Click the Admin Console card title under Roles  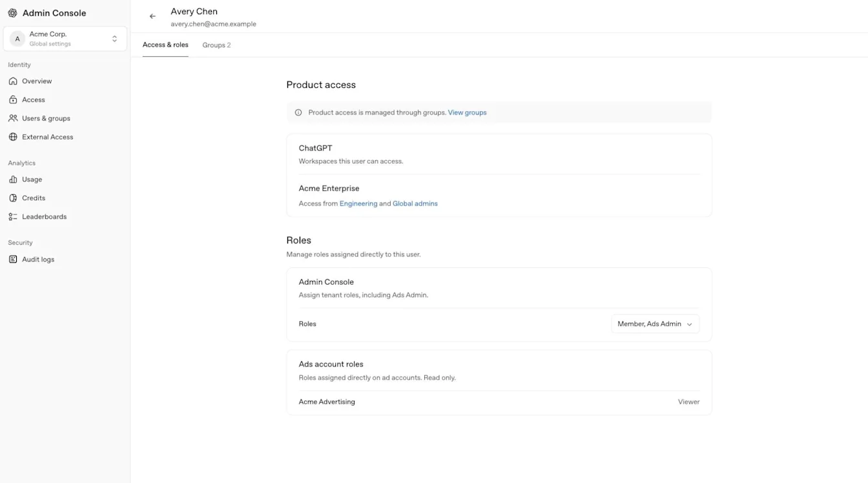tap(326, 282)
